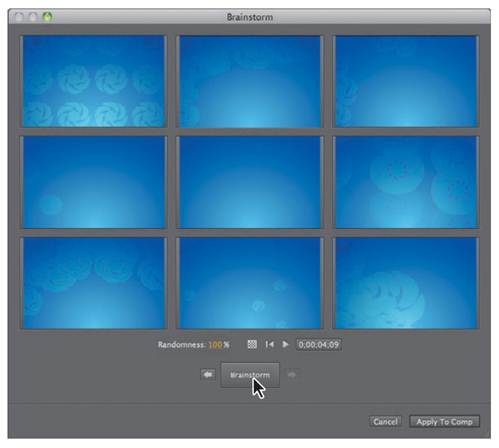Select variant with eight swirl pattern
Screen dimensions: 499x448
pos(94,81)
